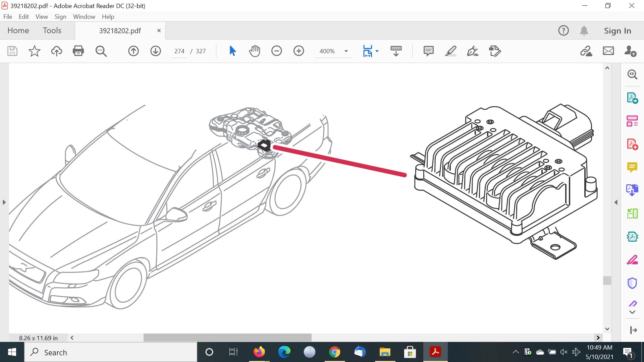Click the Selection arrow tool
The height and width of the screenshot is (362, 644).
pos(232,51)
